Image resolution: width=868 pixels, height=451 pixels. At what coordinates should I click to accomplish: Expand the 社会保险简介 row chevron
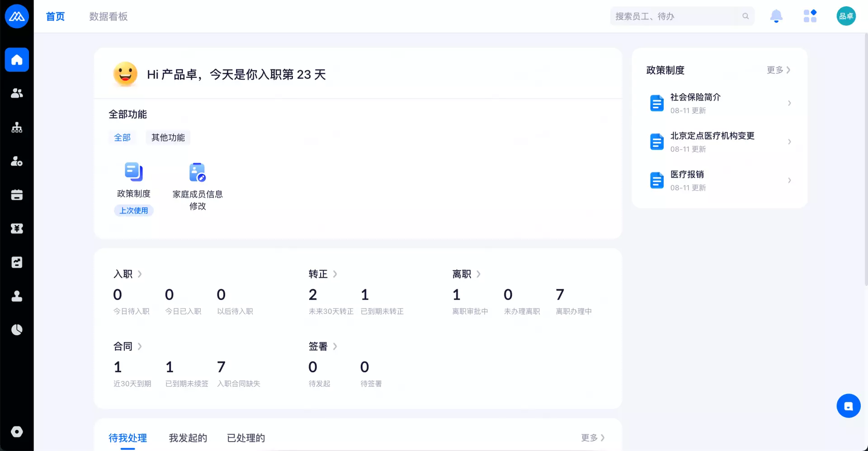[789, 103]
